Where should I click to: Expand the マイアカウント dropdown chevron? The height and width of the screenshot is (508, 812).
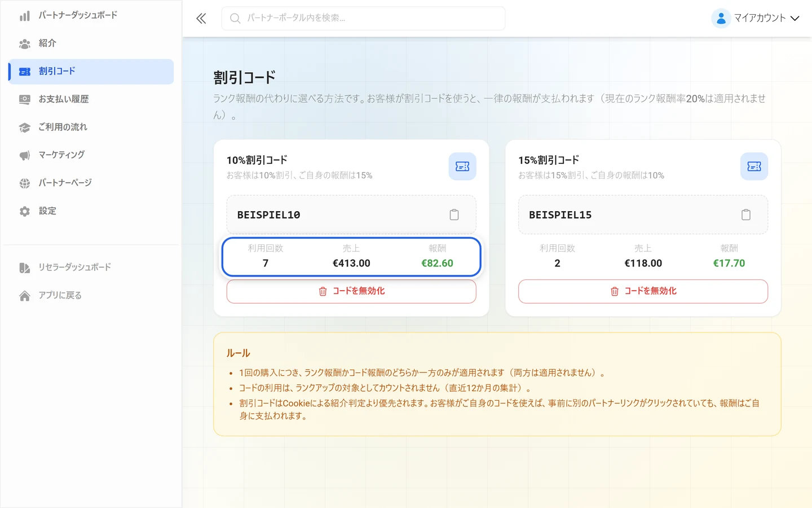coord(795,18)
